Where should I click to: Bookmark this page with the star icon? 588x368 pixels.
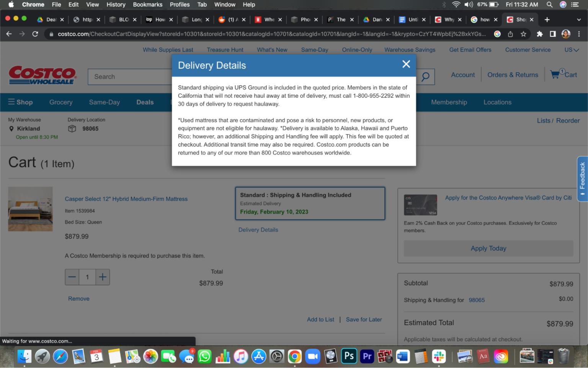[x=523, y=34]
